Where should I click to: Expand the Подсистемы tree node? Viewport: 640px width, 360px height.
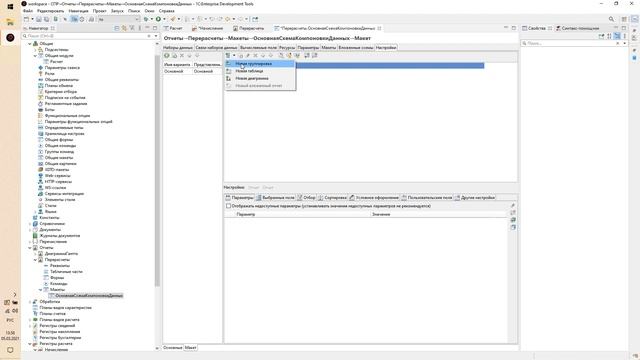coord(35,50)
